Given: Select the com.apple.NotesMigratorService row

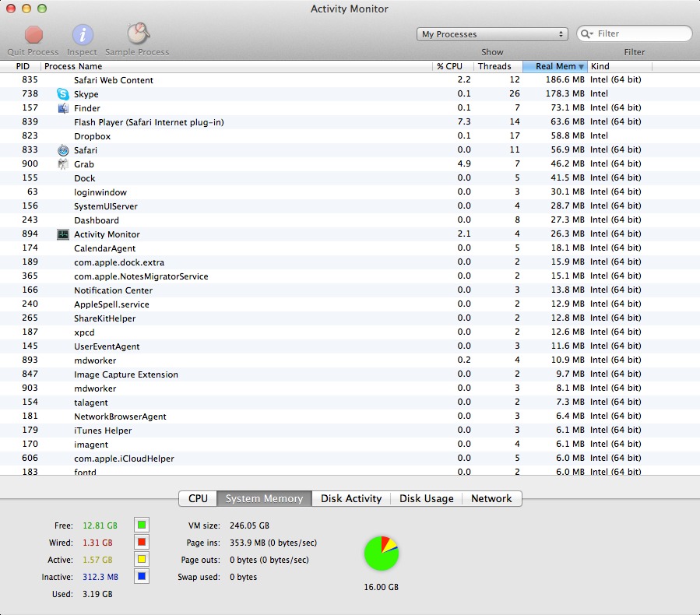Looking at the screenshot, I should click(350, 276).
